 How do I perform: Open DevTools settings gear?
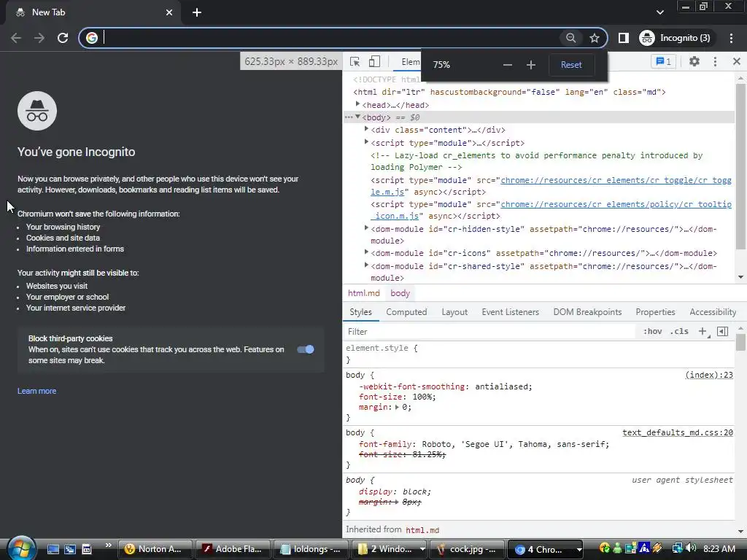(x=694, y=61)
